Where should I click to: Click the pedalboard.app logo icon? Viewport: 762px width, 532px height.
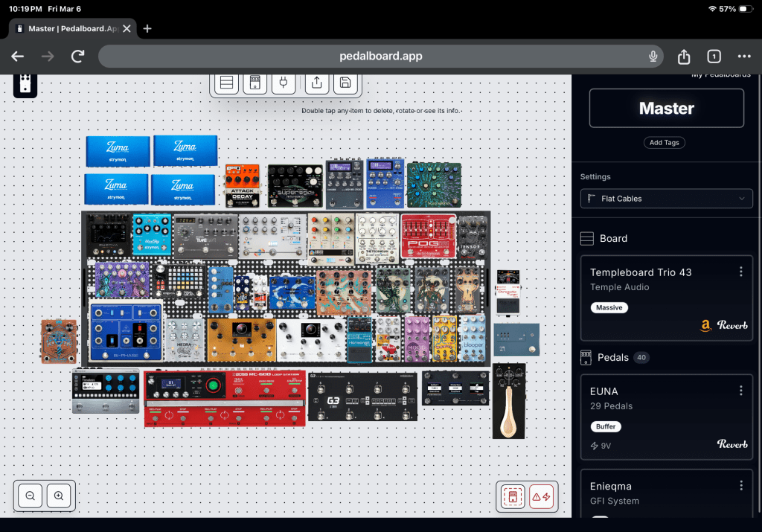25,85
